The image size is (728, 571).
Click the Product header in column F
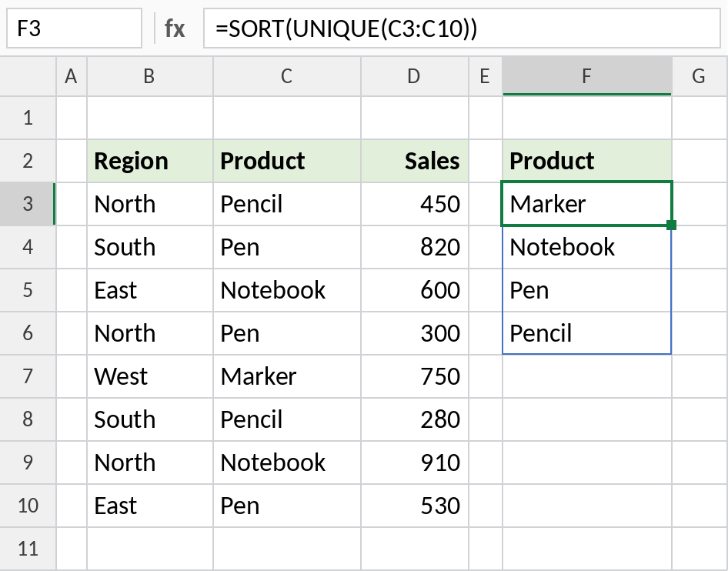[x=587, y=161]
